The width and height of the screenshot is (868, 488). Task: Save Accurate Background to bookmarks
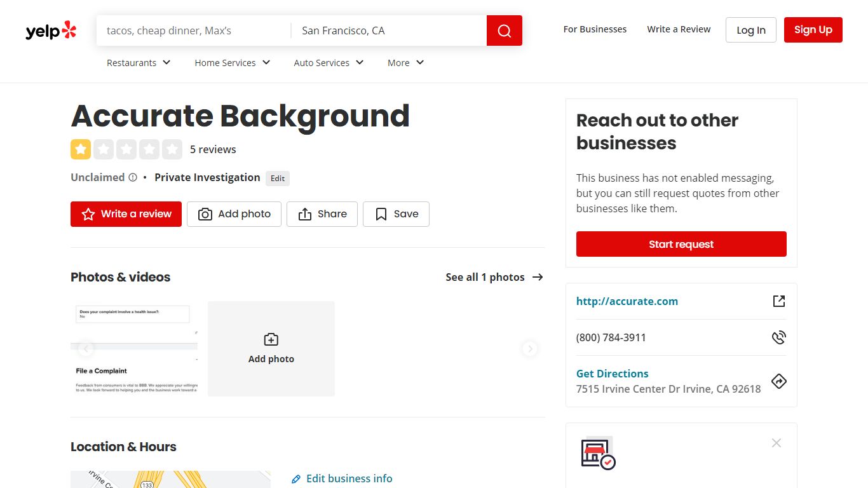click(396, 214)
